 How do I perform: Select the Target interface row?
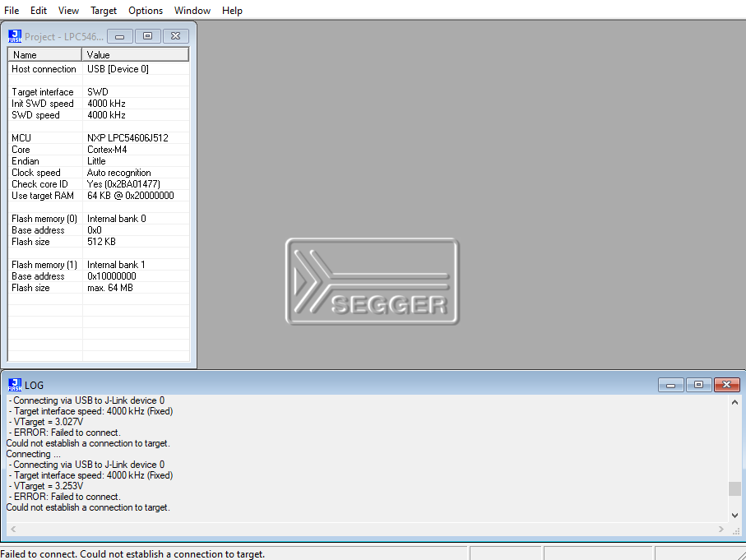pyautogui.click(x=99, y=92)
